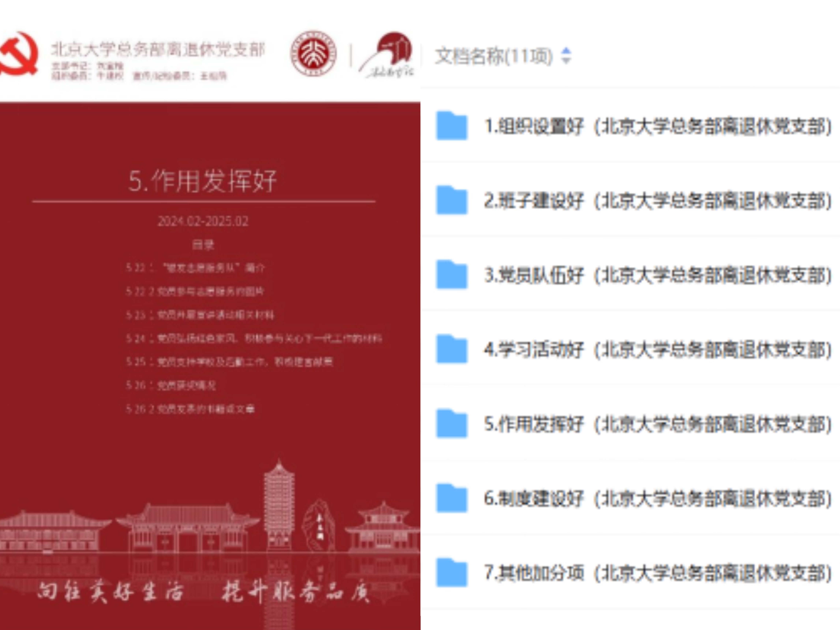Click the round Peking University seal logo
This screenshot has height=630, width=840.
coord(313,54)
